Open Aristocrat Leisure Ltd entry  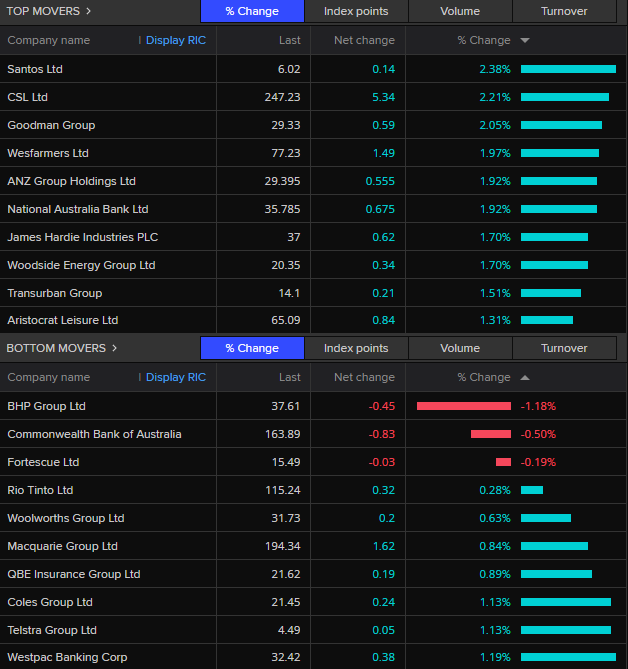(x=63, y=320)
